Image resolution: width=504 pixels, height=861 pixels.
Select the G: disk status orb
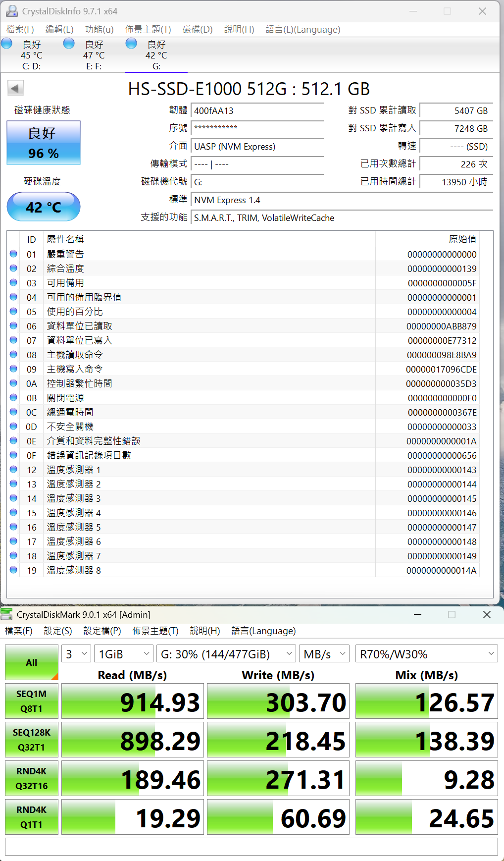[x=131, y=44]
